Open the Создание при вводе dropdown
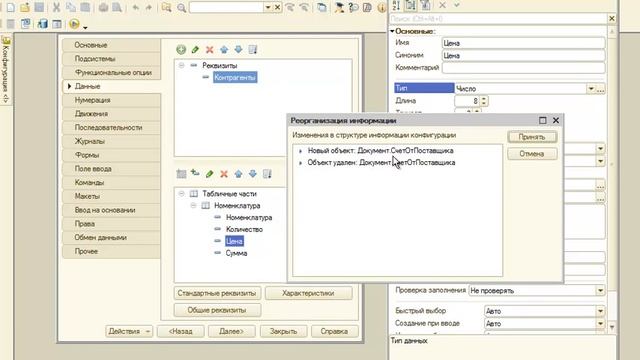This screenshot has height=360, width=640. point(600,324)
